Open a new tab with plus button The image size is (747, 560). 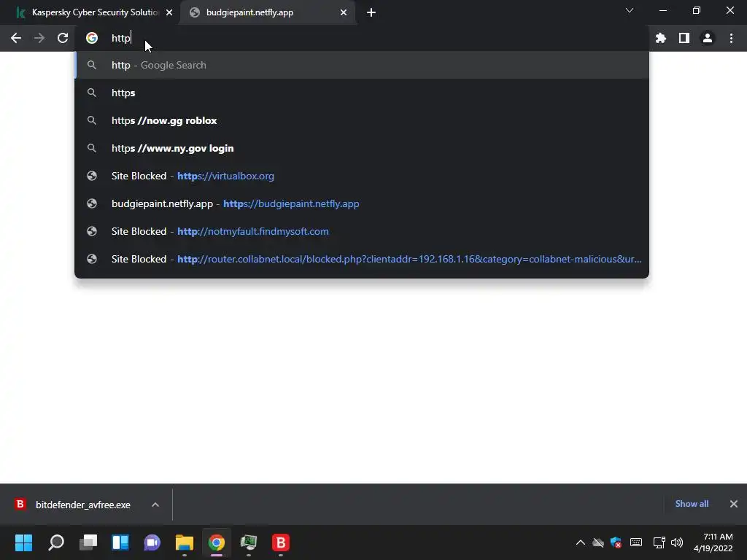(x=371, y=12)
